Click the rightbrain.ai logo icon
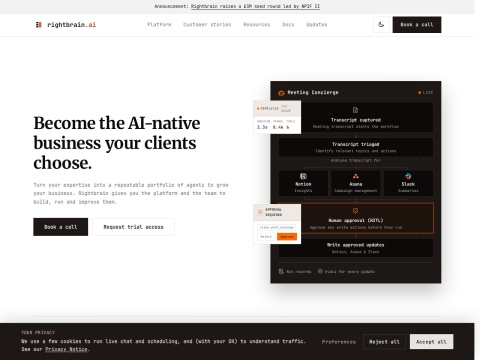480x360 pixels. [x=39, y=25]
